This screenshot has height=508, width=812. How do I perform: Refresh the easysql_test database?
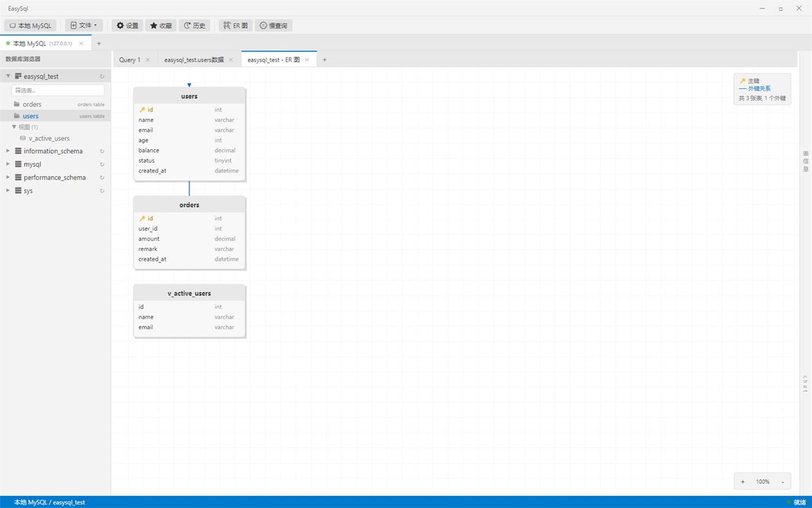pos(102,76)
